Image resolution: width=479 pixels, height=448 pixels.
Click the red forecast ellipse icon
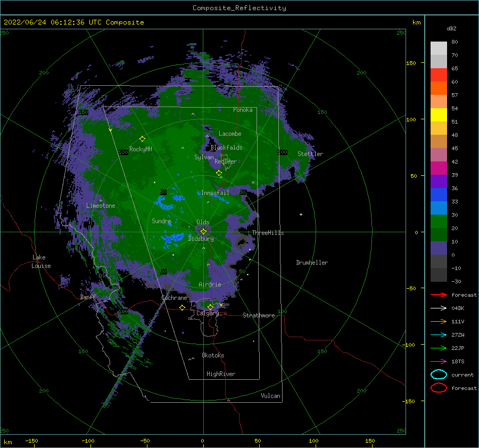click(439, 388)
